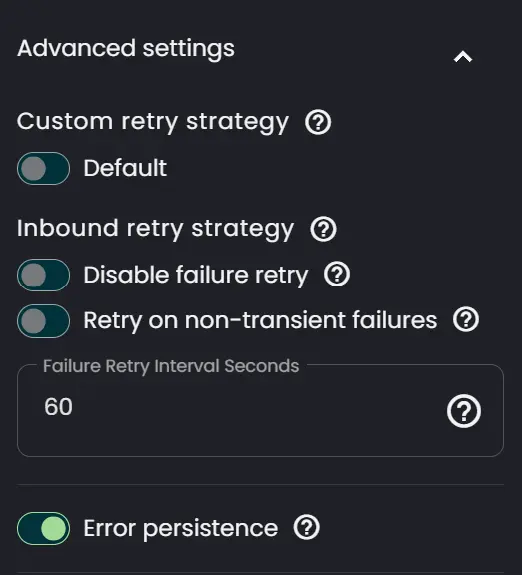Click the Disable failure retry label
The height and width of the screenshot is (575, 522).
(x=196, y=276)
